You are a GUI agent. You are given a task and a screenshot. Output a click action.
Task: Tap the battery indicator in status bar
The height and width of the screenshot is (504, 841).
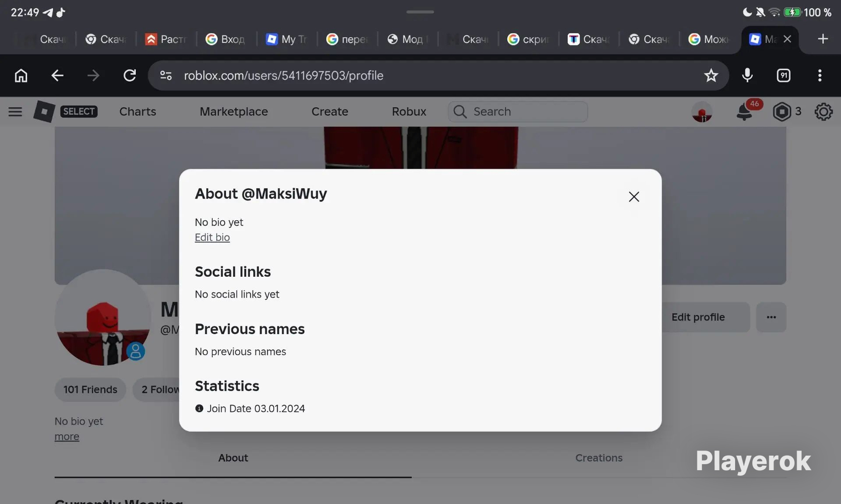pos(793,12)
